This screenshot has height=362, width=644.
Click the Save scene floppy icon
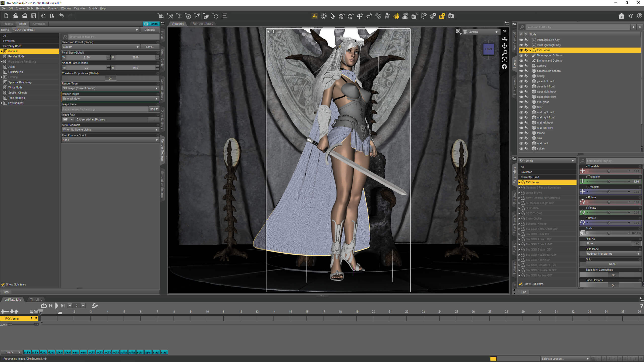click(33, 16)
